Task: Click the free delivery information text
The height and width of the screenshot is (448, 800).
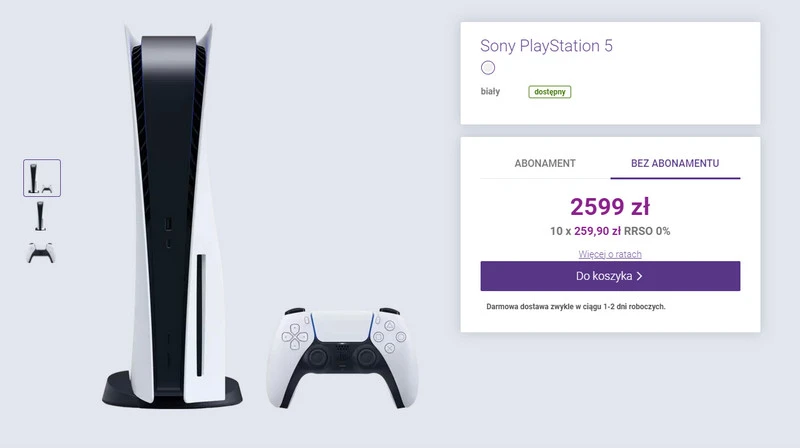Action: click(575, 307)
